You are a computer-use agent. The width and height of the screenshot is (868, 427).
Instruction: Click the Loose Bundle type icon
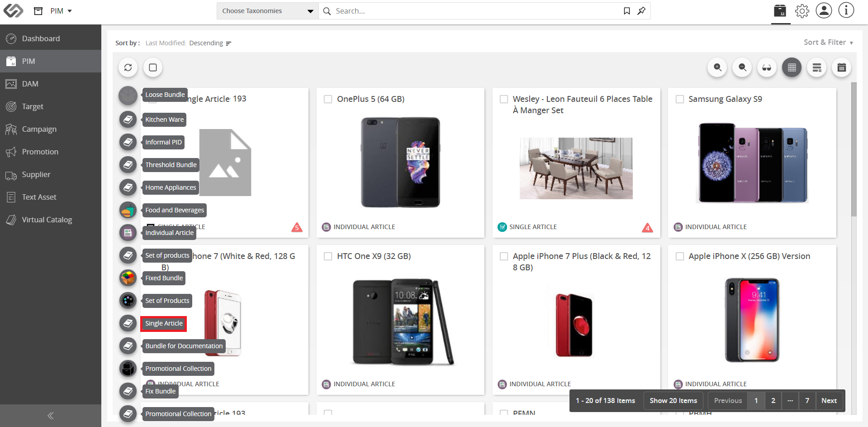pyautogui.click(x=128, y=95)
